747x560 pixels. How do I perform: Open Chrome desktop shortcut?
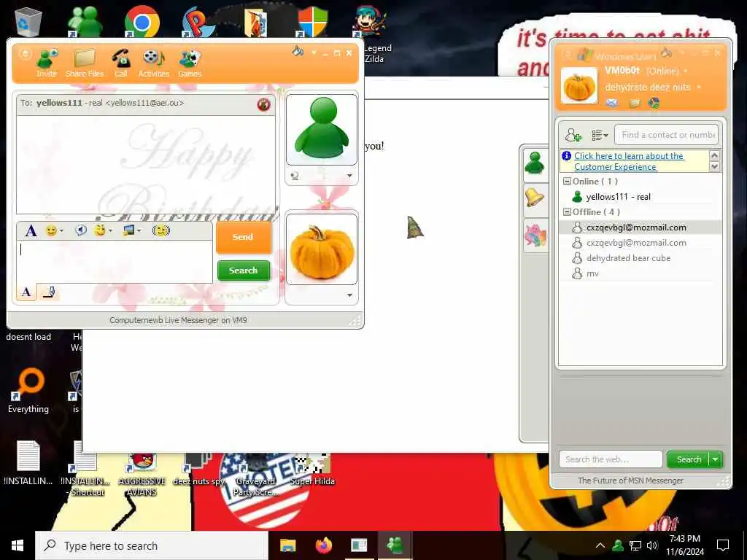click(x=142, y=21)
